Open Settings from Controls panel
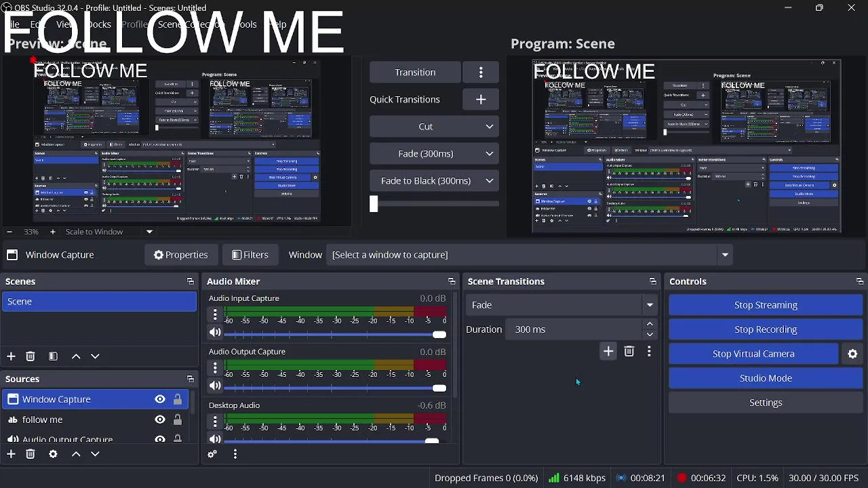Image resolution: width=868 pixels, height=488 pixels. point(766,403)
